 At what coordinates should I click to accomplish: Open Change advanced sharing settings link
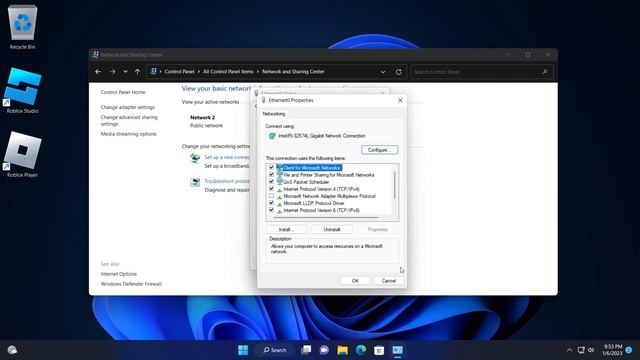129,120
